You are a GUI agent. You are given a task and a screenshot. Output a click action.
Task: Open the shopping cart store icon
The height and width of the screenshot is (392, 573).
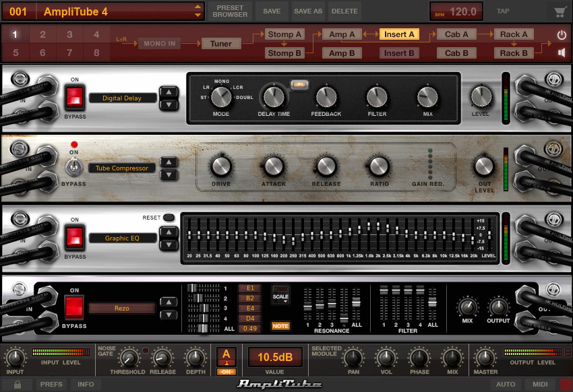[560, 11]
